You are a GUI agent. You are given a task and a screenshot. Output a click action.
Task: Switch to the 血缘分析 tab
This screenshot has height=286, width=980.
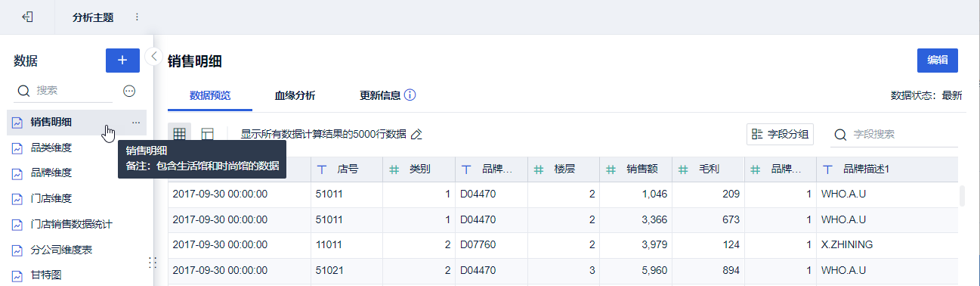coord(295,95)
